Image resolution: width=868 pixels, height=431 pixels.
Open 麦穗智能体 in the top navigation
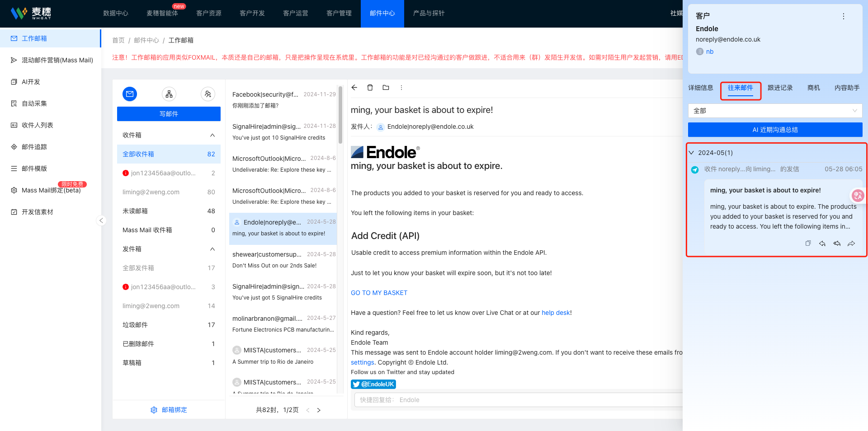(x=162, y=14)
